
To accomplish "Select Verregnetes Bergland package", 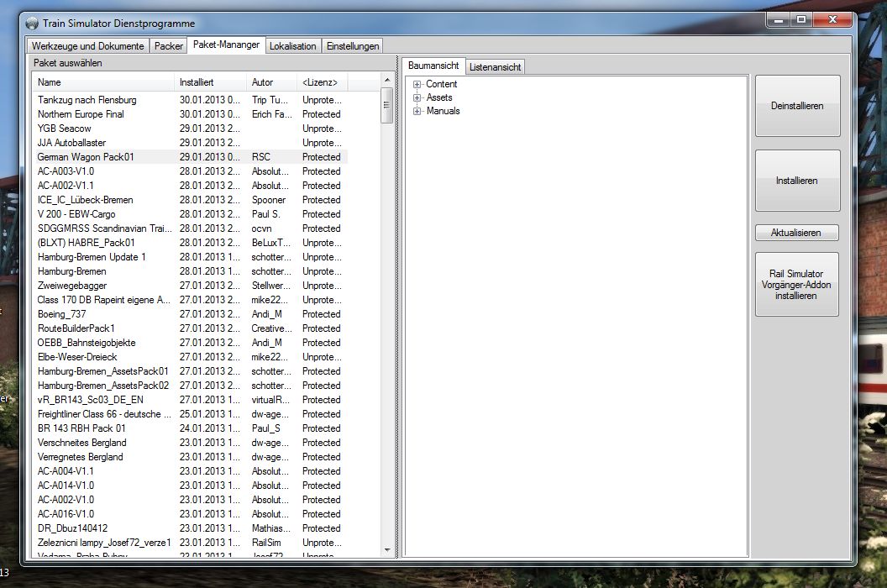I will (x=190, y=457).
